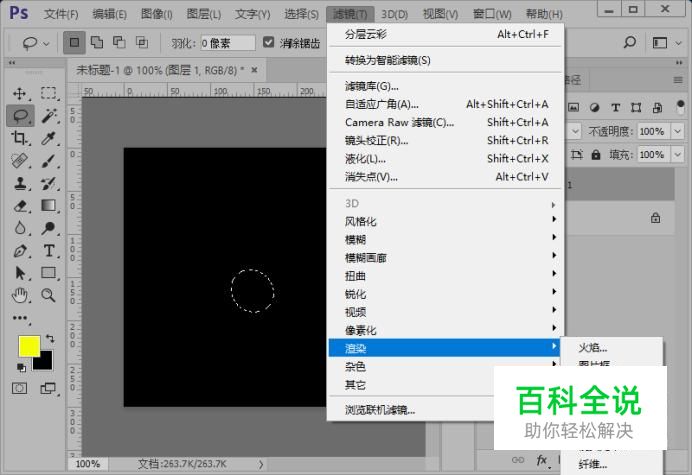Toggle the anti-alias (消除锯齿) checkbox
This screenshot has width=692, height=475.
[268, 42]
